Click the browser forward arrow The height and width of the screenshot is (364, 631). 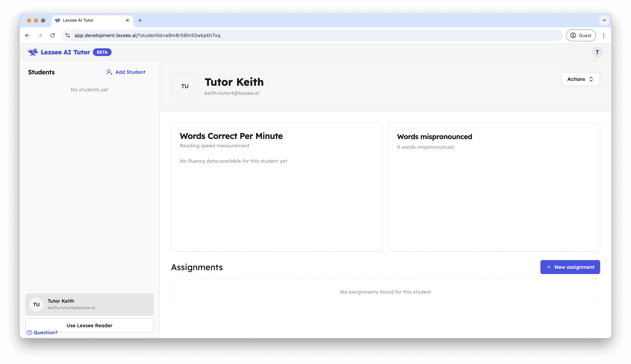[x=40, y=35]
